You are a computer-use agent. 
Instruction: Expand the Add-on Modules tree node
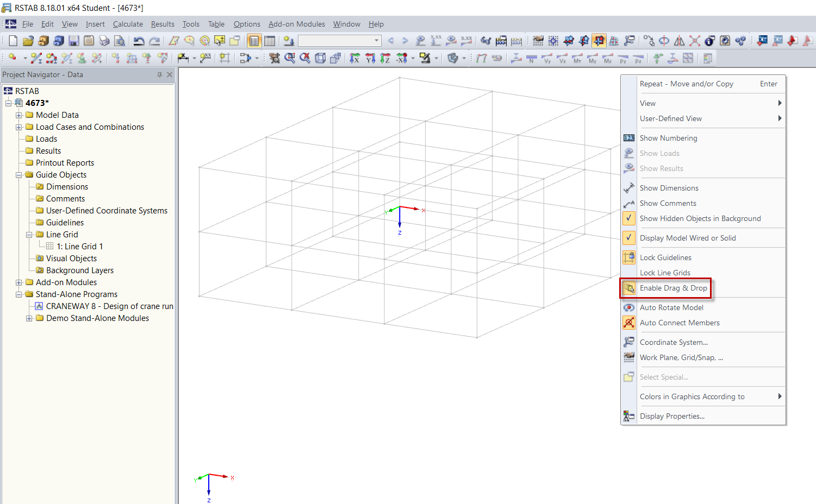tap(19, 282)
